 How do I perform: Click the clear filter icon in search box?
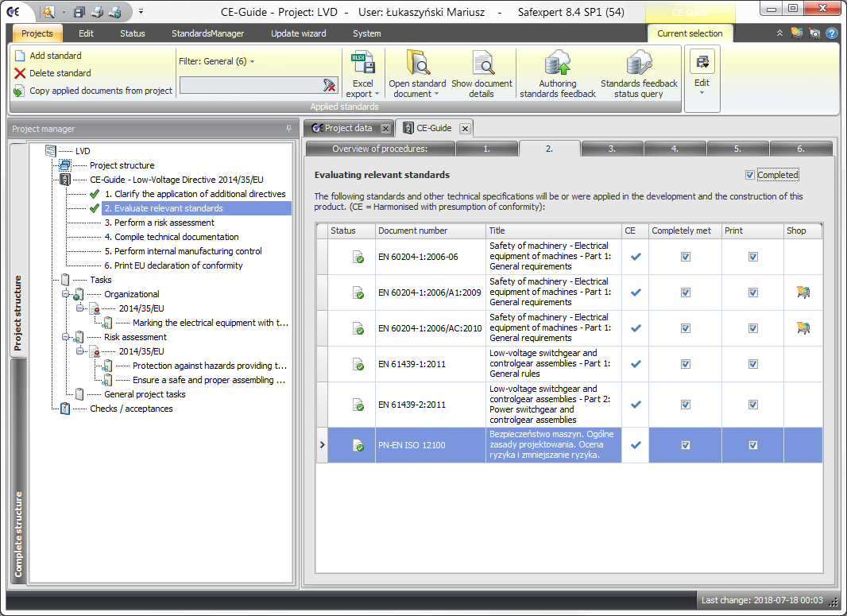pyautogui.click(x=330, y=85)
